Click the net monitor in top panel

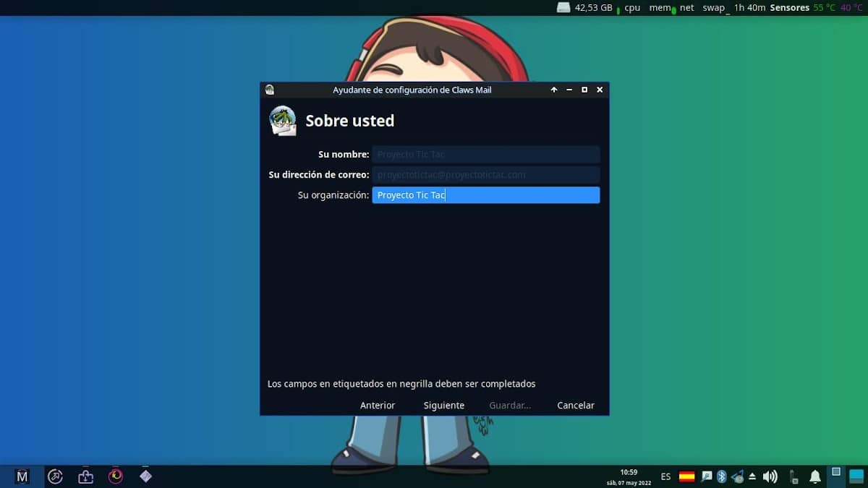tap(686, 8)
